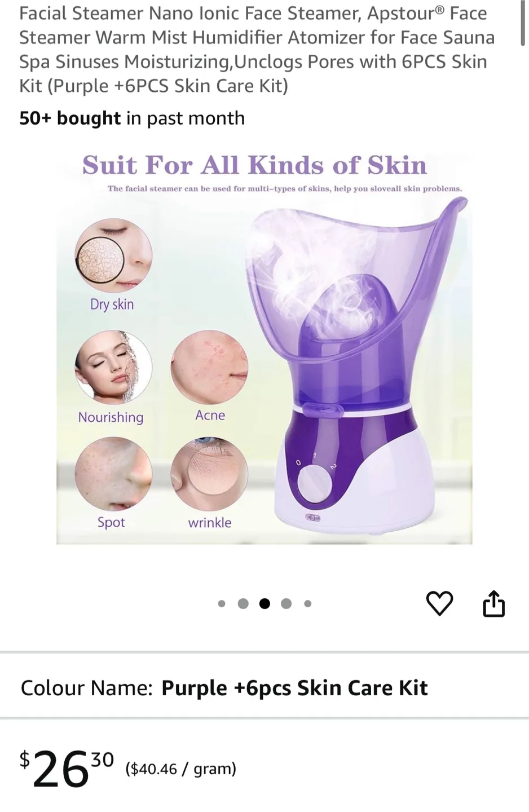529x812 pixels.
Task: Tap the Dry skin circle image
Action: 113,255
